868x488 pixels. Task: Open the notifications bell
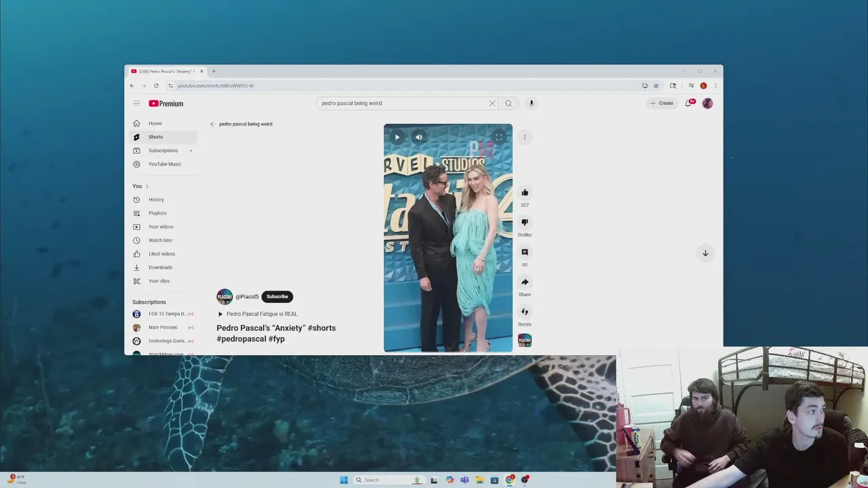pyautogui.click(x=688, y=103)
